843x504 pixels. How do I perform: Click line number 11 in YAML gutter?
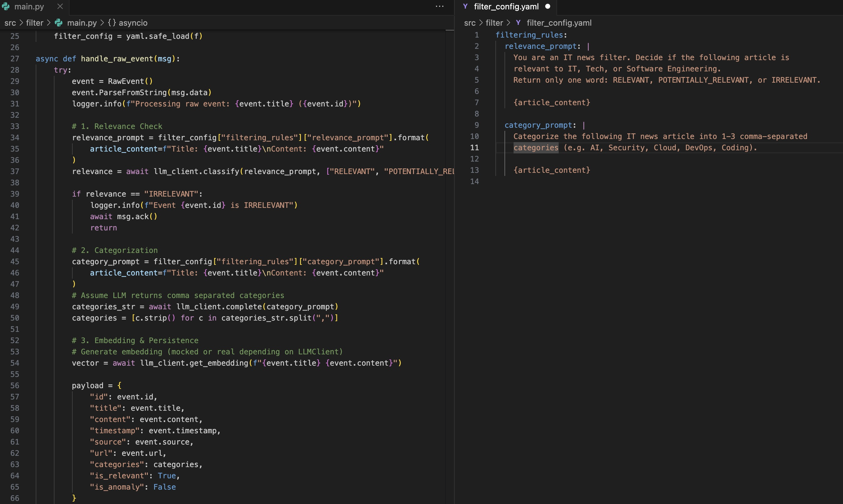pyautogui.click(x=474, y=148)
